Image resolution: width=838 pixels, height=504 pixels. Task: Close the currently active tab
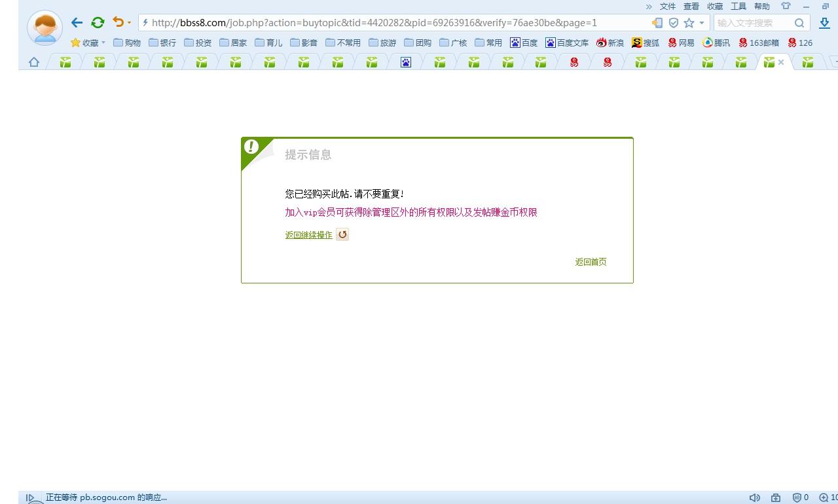[x=780, y=62]
